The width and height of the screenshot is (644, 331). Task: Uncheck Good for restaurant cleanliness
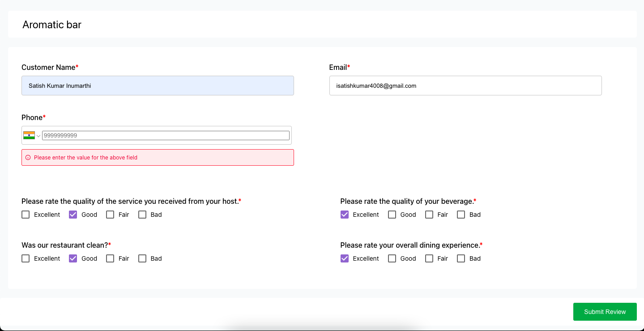73,258
